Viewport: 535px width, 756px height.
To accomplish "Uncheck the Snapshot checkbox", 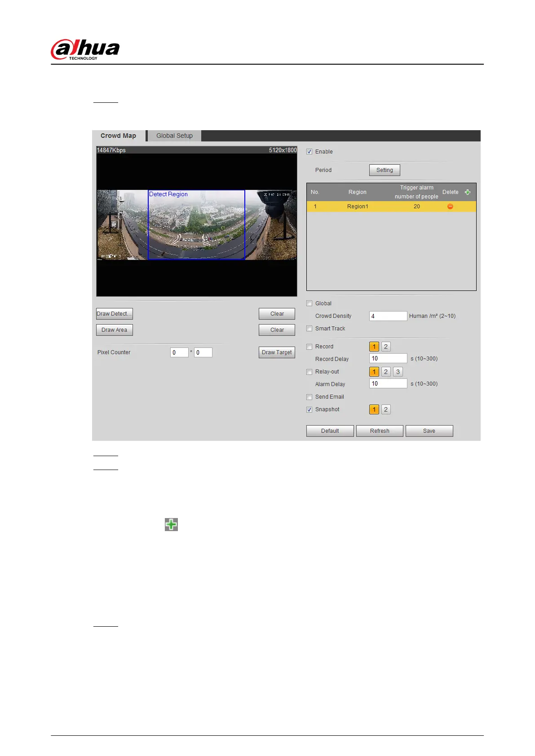I will [x=309, y=409].
